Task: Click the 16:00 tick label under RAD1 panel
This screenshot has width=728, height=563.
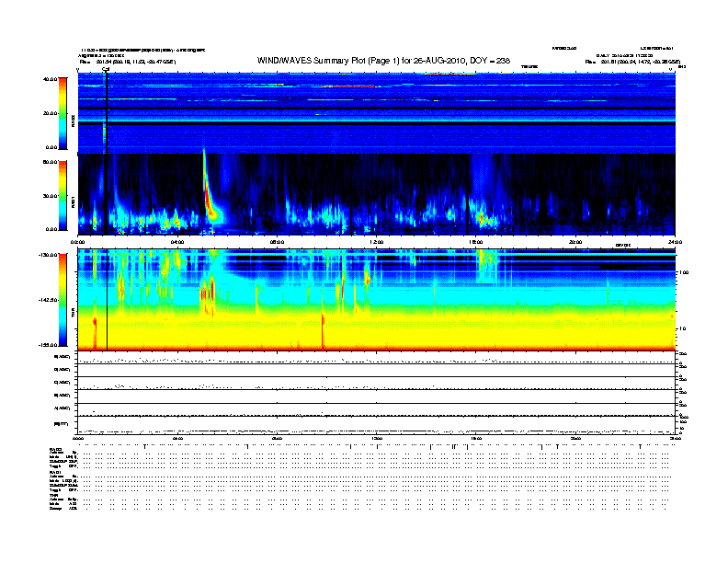Action: click(475, 242)
